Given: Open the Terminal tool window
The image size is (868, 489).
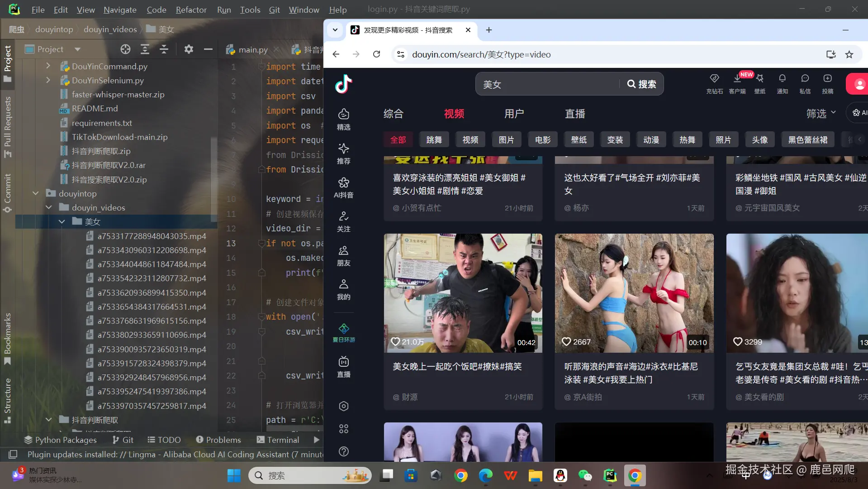Looking at the screenshot, I should point(278,440).
